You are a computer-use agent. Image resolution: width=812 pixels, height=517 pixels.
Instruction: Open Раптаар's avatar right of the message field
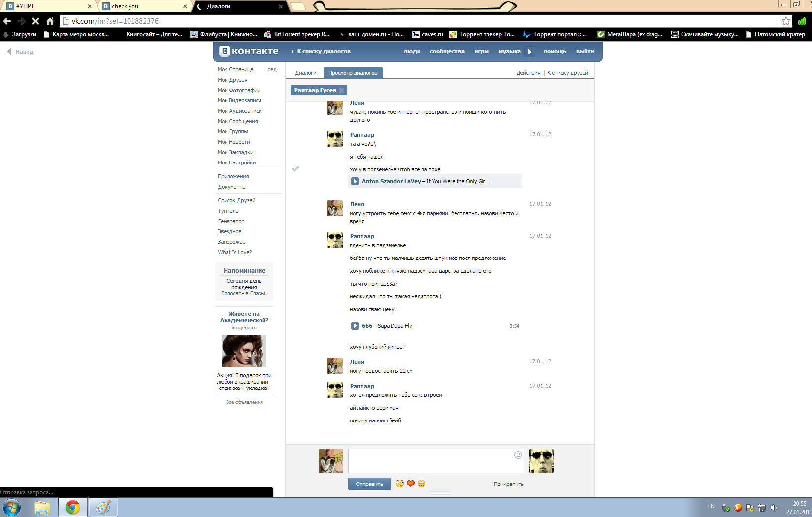pos(542,461)
